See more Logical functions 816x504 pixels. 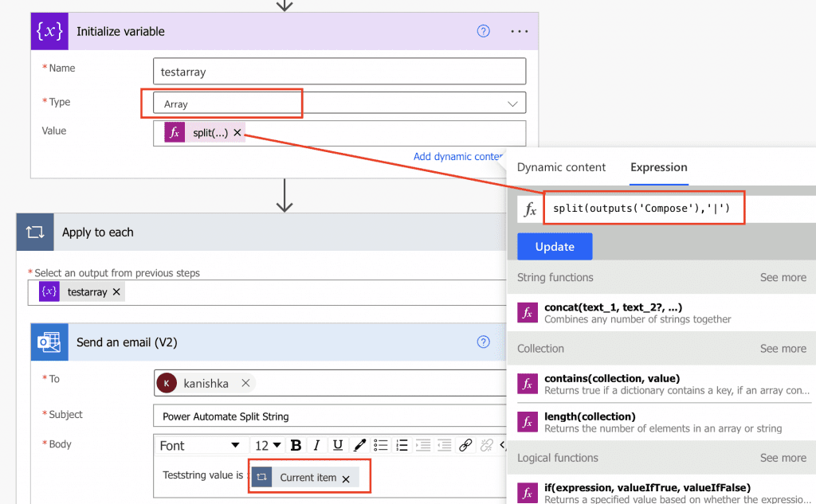(783, 458)
